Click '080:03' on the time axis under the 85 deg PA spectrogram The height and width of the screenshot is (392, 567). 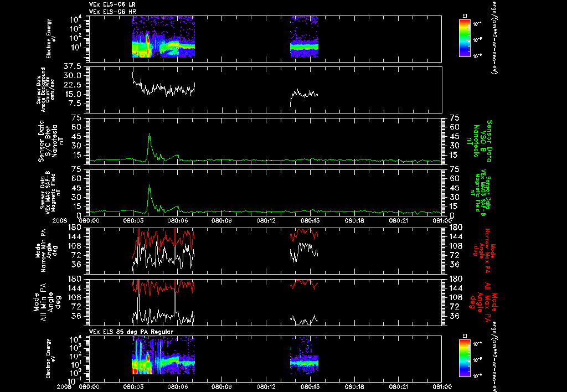coord(133,386)
